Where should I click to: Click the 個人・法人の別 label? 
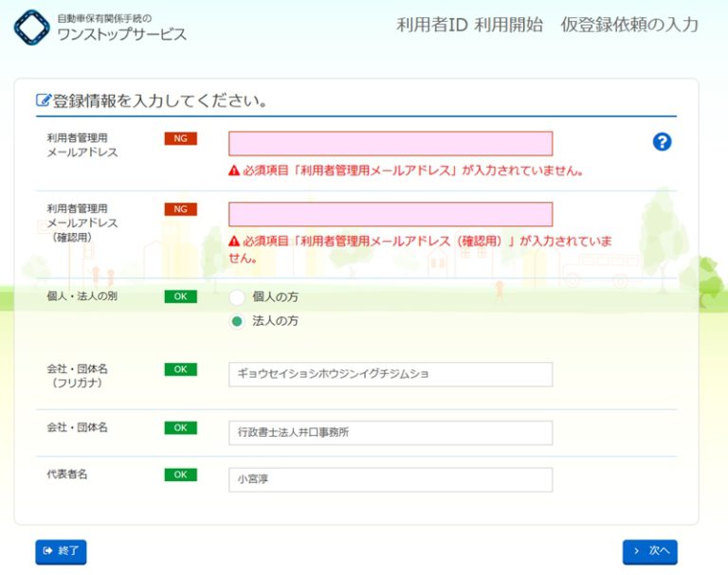pos(82,296)
